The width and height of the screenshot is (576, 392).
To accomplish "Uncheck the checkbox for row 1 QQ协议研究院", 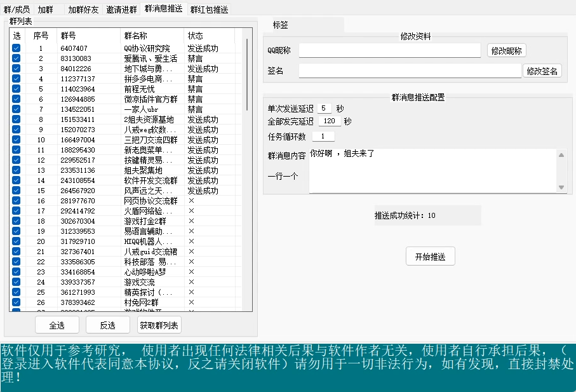I will (17, 48).
